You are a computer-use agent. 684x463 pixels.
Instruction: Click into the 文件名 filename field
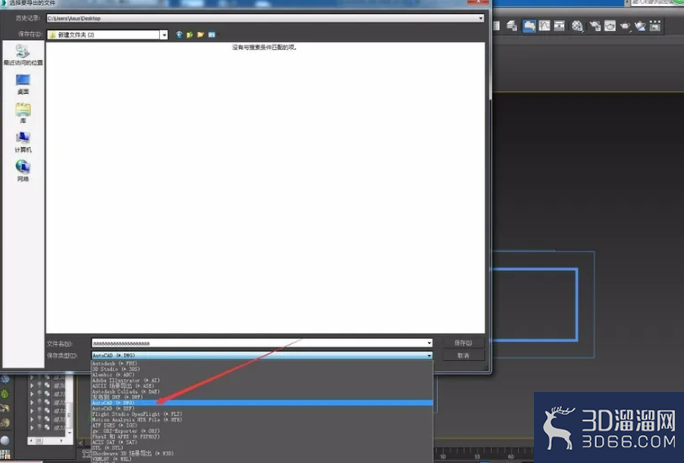click(258, 343)
